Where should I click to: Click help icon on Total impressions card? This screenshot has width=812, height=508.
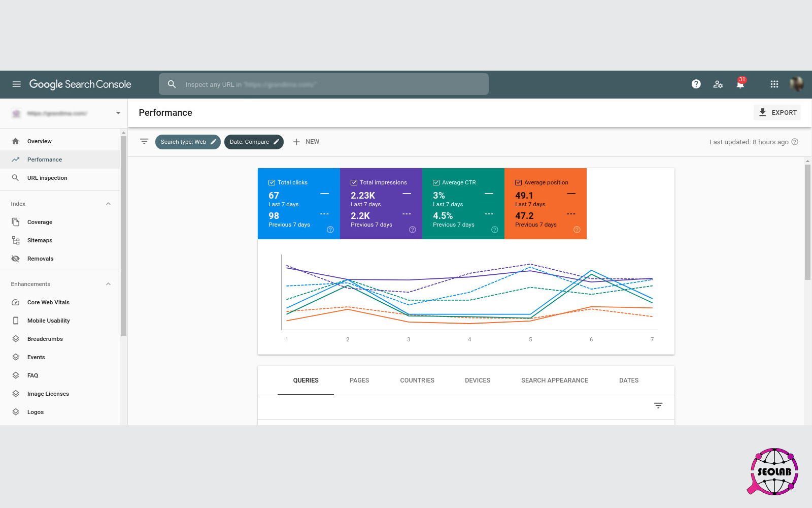point(413,230)
